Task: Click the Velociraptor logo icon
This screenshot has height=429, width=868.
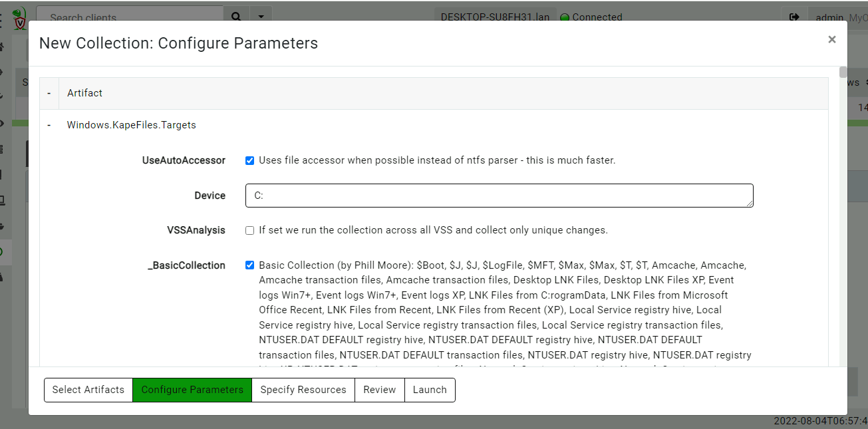Action: (x=20, y=17)
